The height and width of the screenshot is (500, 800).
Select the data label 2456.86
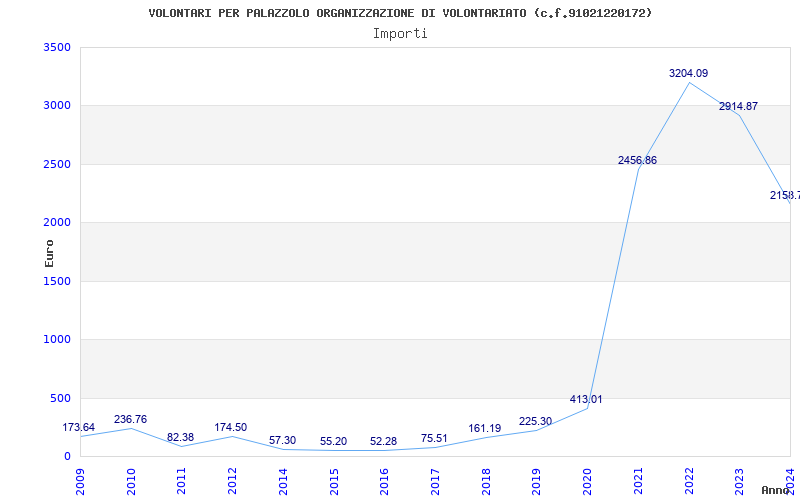click(637, 160)
